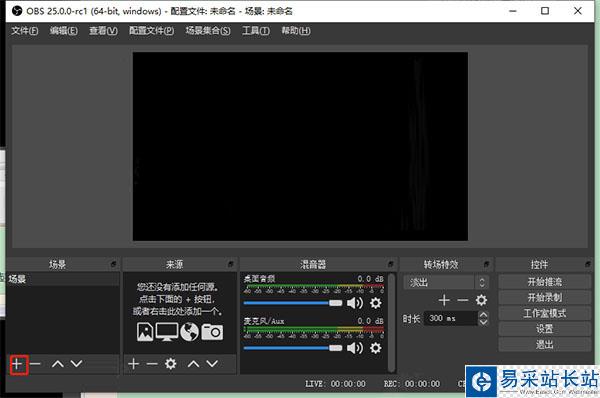600x398 pixels.
Task: Select the 场景 item in scenes list
Action: [x=63, y=279]
